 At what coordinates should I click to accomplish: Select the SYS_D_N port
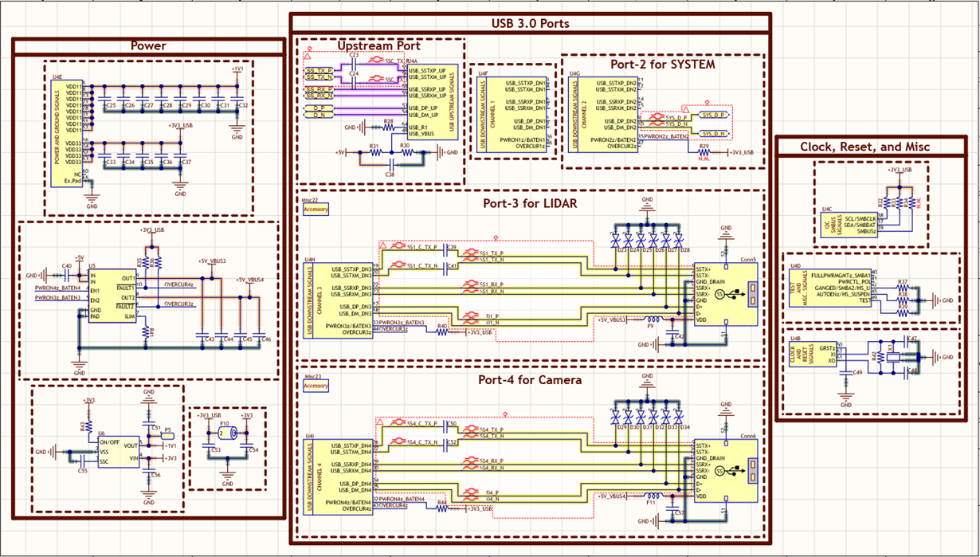[713, 134]
